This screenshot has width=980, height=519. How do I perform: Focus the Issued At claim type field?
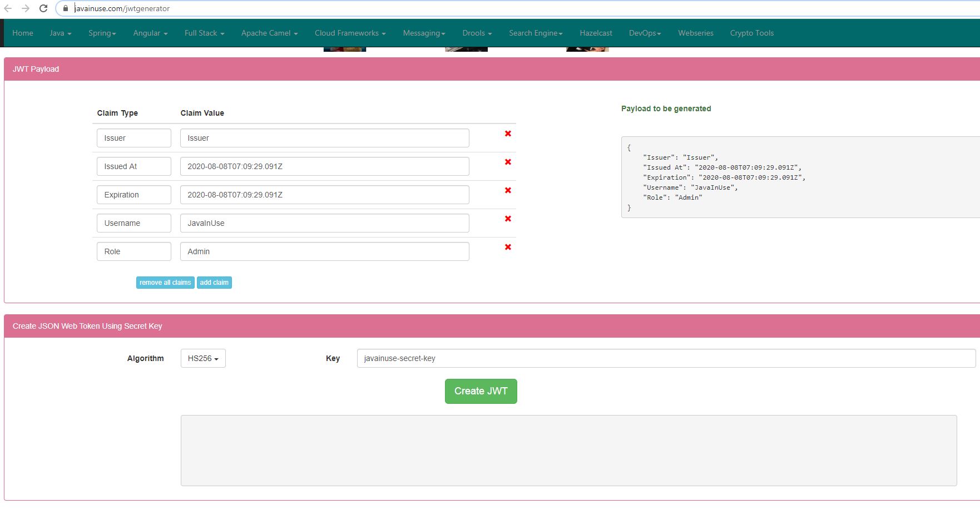[x=134, y=166]
